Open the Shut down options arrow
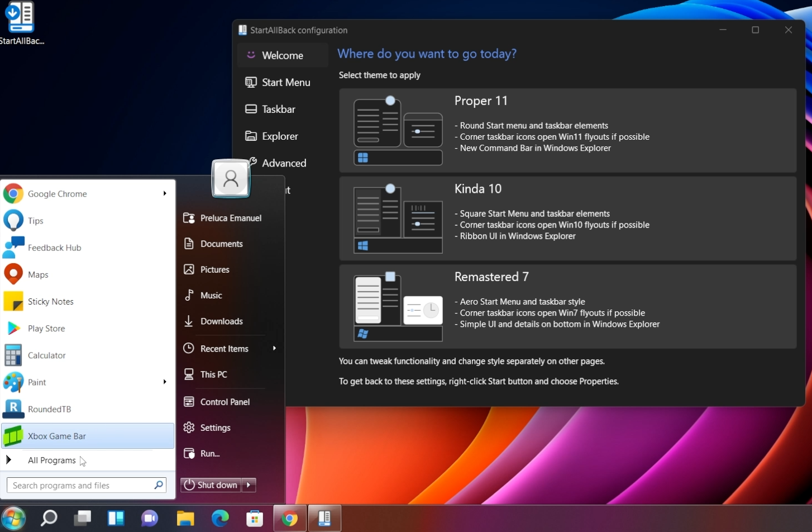The image size is (812, 532). [247, 484]
